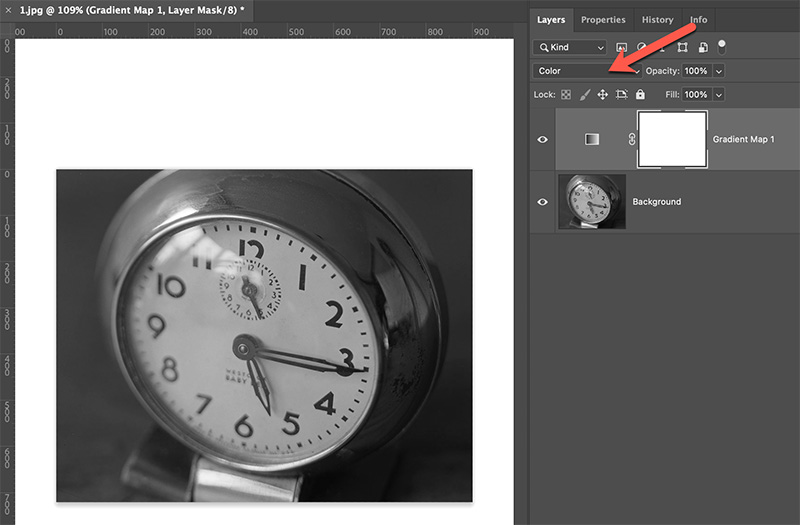Switch to the History tab
Screen dimensions: 800x525
(657, 19)
